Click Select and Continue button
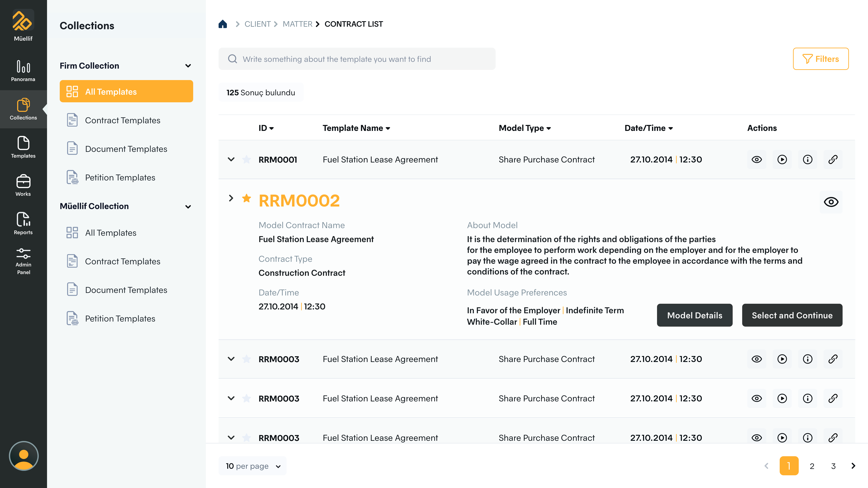 [x=792, y=315]
